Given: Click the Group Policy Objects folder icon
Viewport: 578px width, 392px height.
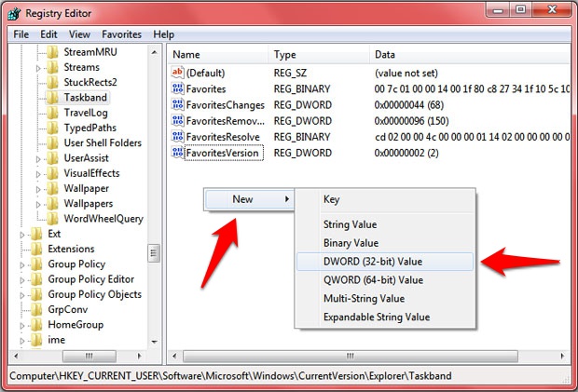Looking at the screenshot, I should (x=36, y=294).
